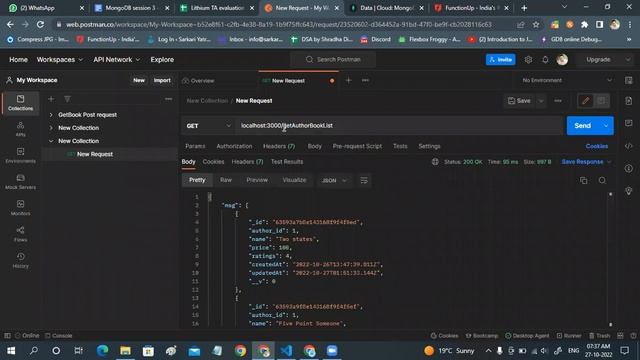Open the No Environment dropdown
The width and height of the screenshot is (640, 360).
pos(567,80)
